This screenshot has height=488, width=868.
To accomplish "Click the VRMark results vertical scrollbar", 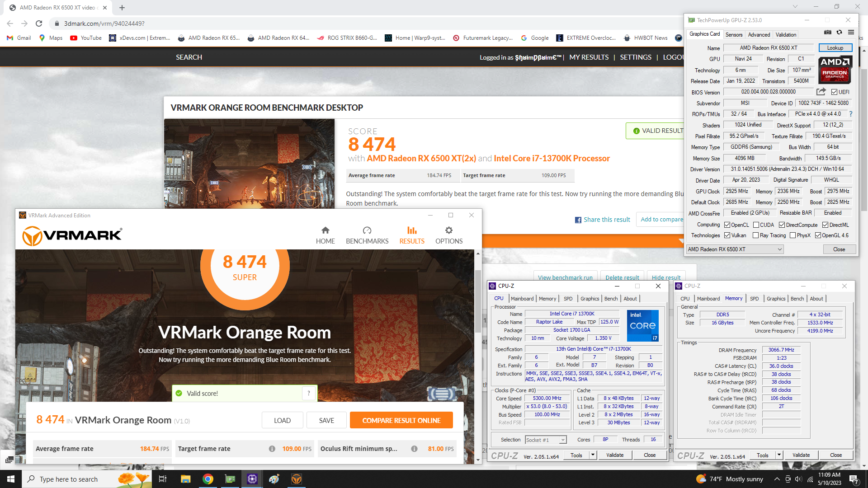I will [478, 301].
